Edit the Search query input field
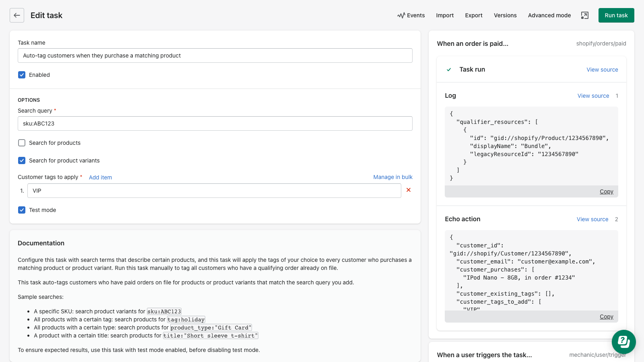This screenshot has width=644, height=362. pyautogui.click(x=215, y=123)
